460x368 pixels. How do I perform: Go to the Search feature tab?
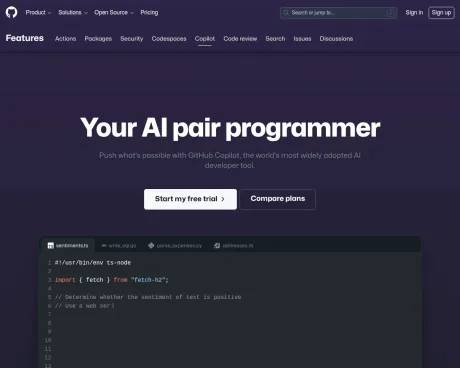point(275,39)
